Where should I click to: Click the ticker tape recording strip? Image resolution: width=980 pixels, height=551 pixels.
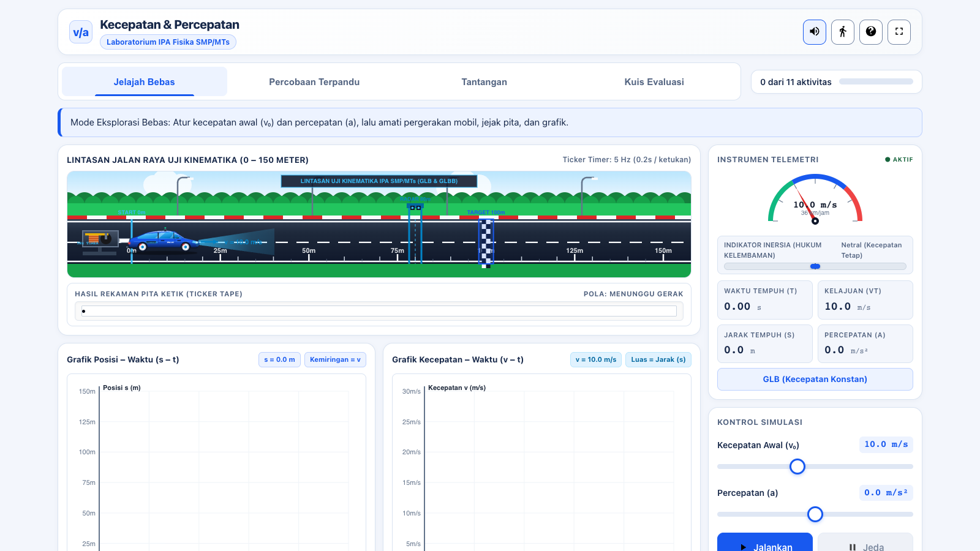[x=379, y=311]
